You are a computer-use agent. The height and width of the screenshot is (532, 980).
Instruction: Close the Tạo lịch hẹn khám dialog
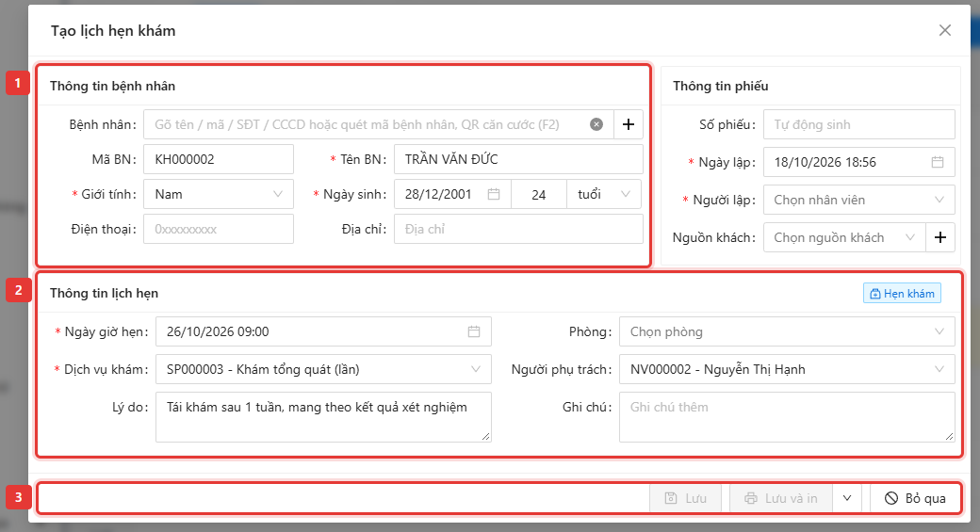945,30
